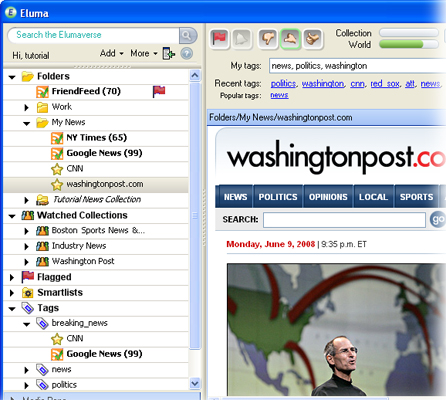The height and width of the screenshot is (400, 446).
Task: Rate page with thumbs down button
Action: 268,39
